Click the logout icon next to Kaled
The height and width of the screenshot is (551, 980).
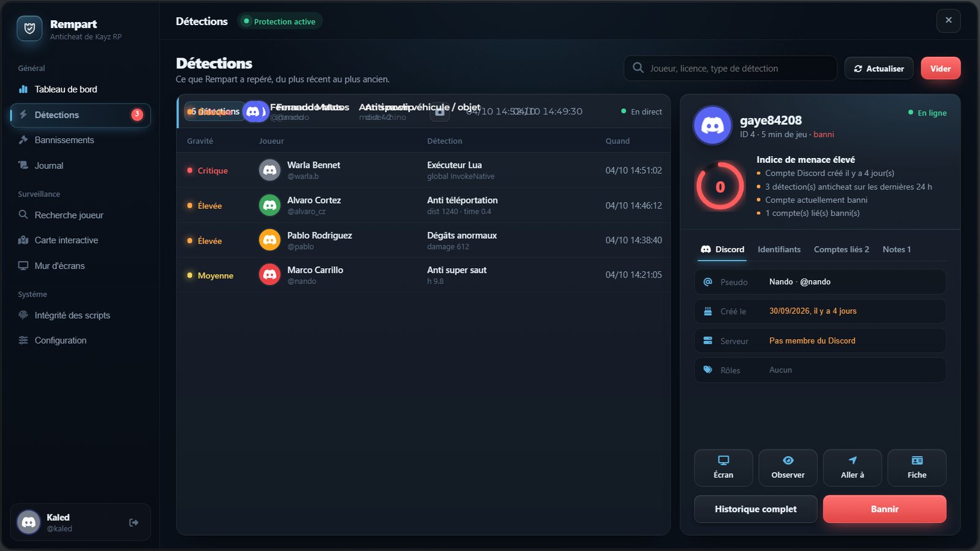[134, 523]
